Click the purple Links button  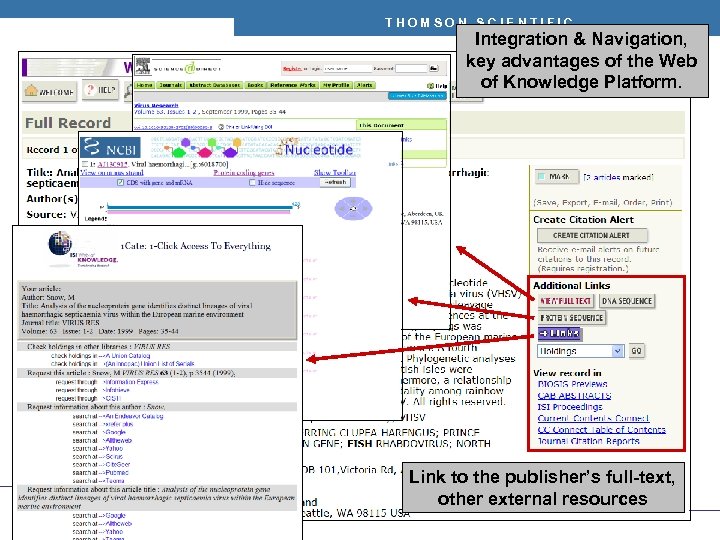click(x=560, y=333)
